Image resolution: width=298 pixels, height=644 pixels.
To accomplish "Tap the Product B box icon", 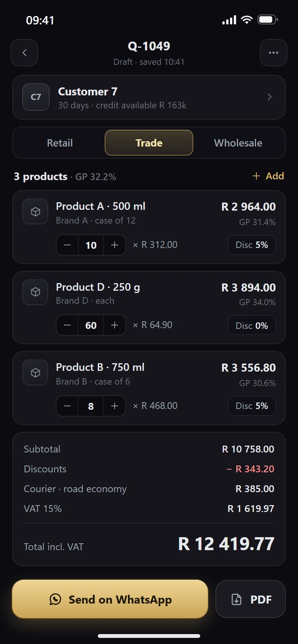I will pos(36,372).
